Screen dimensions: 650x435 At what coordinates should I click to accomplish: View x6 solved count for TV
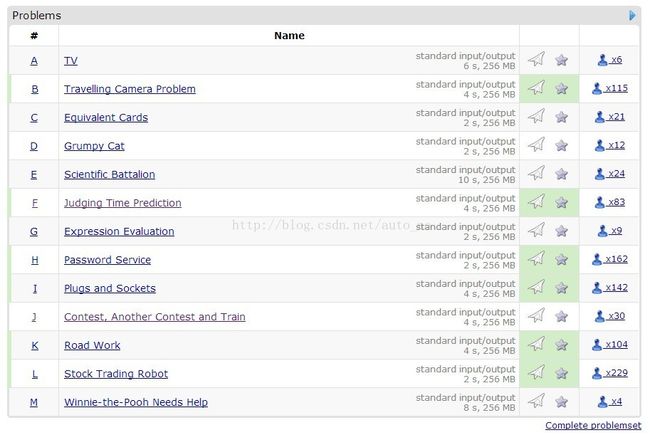tap(610, 60)
